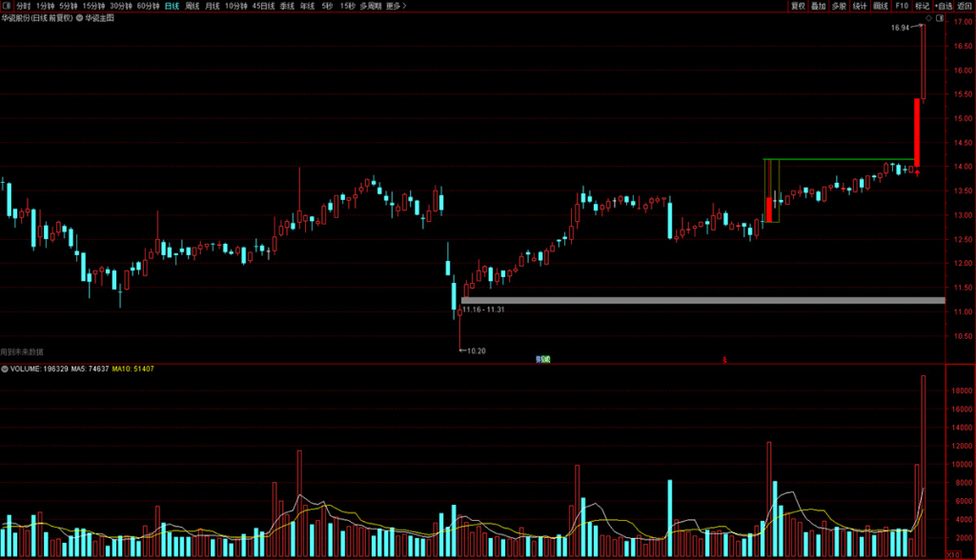Open the 复权 adjustment menu
The image size is (976, 560).
(x=798, y=6)
